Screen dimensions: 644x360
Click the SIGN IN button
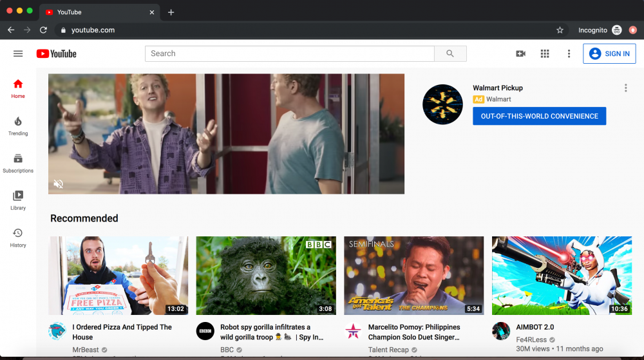(x=609, y=53)
